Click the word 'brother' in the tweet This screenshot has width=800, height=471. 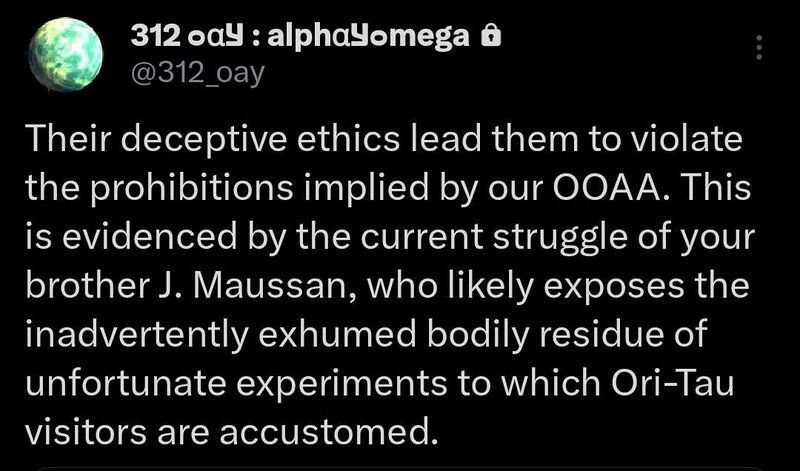tap(84, 286)
